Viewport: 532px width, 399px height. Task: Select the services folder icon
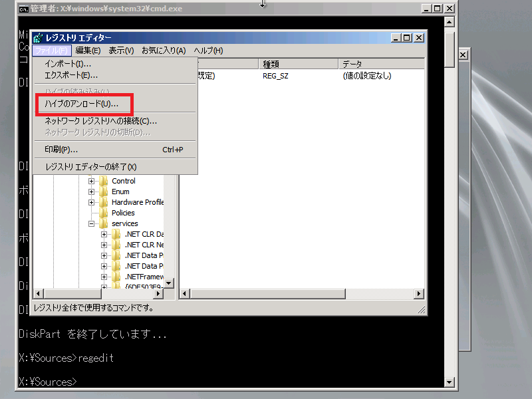104,223
